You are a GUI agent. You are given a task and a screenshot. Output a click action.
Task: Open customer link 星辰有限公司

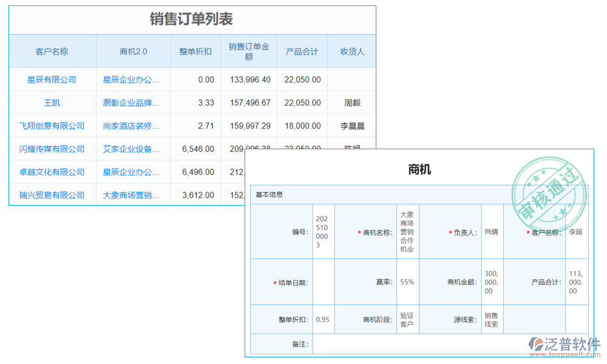click(x=53, y=79)
